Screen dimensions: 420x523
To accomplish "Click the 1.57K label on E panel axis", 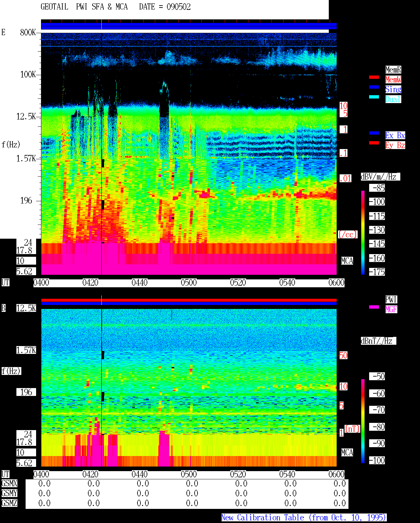I will 26,158.
